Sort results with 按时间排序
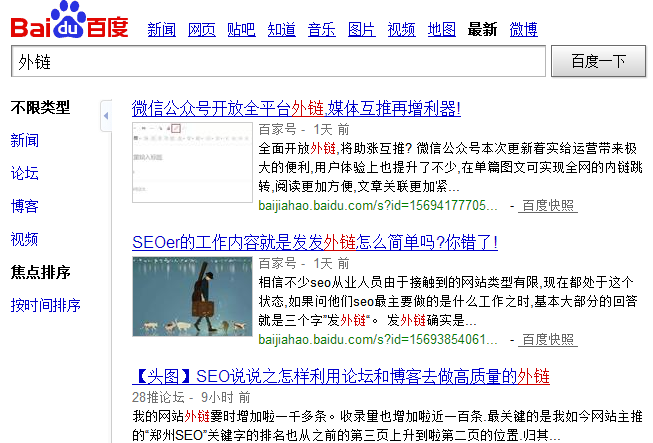Image resolution: width=653 pixels, height=443 pixels. (x=46, y=305)
